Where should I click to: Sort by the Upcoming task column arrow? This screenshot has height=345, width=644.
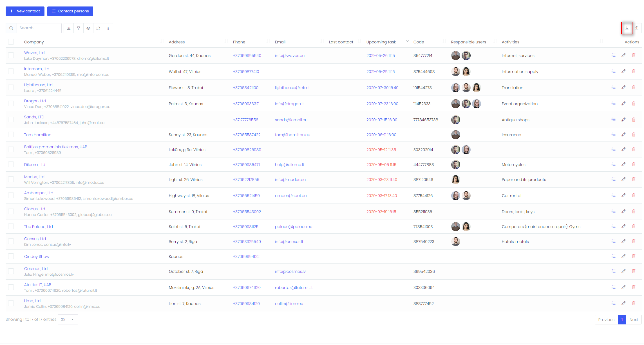[x=407, y=41]
